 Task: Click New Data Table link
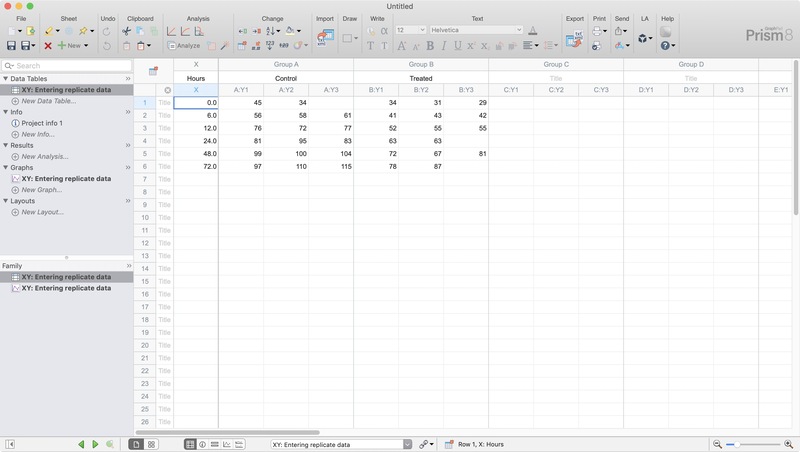[x=48, y=101]
